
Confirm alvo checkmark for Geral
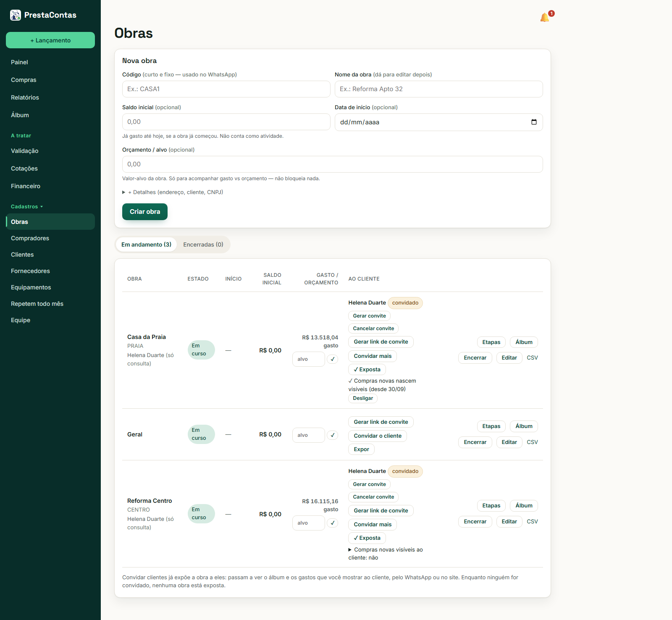[x=333, y=435]
